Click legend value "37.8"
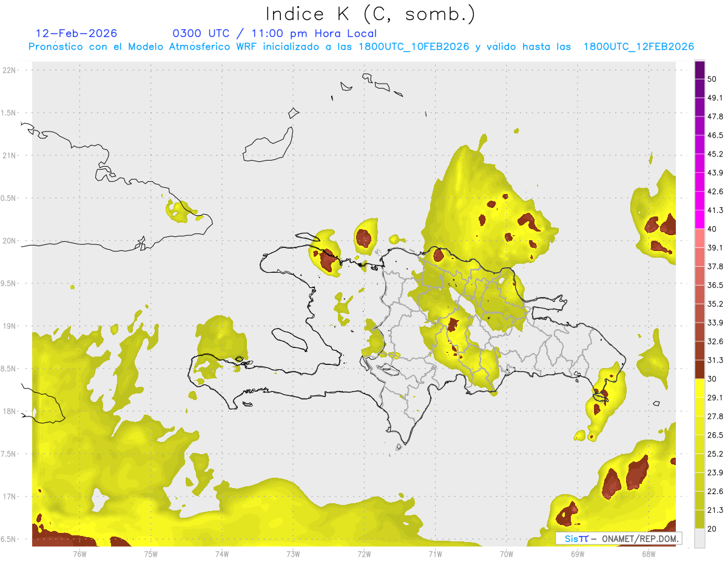728x562 pixels. point(715,267)
